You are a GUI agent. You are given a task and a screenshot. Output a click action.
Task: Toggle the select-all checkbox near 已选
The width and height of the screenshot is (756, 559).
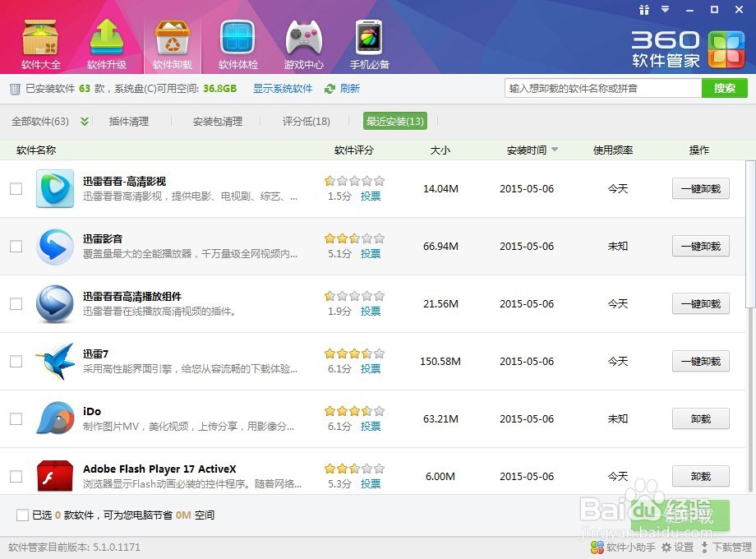coord(22,515)
